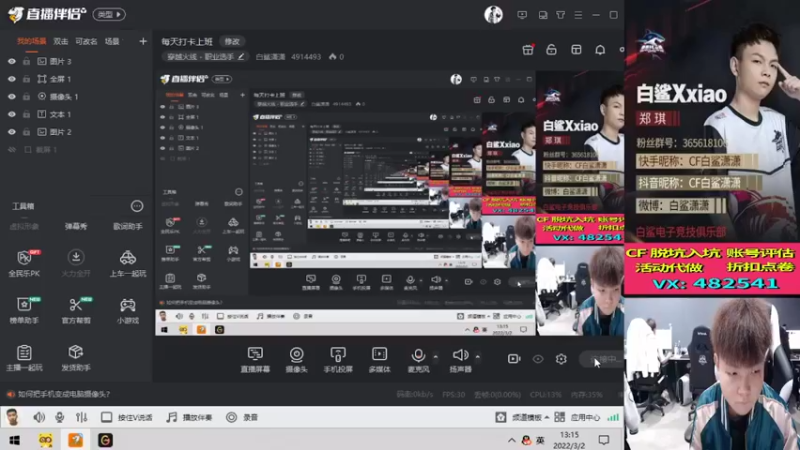Click the shirt skin icon in title bar
800x450 pixels.
[560, 15]
